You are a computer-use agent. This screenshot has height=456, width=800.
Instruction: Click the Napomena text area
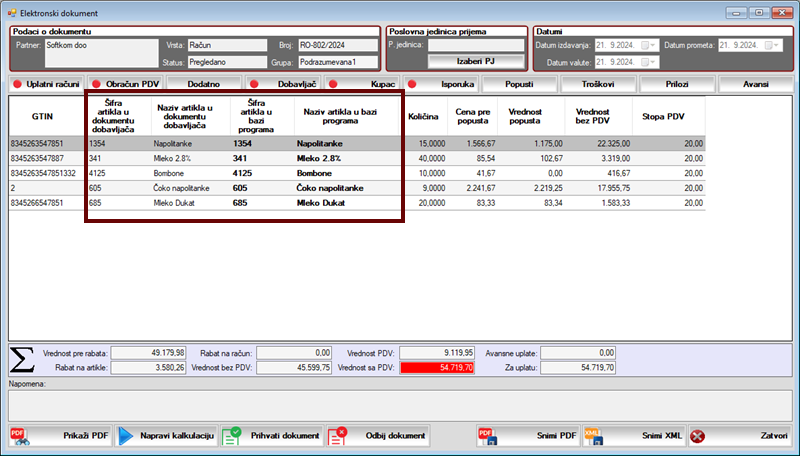[x=400, y=406]
